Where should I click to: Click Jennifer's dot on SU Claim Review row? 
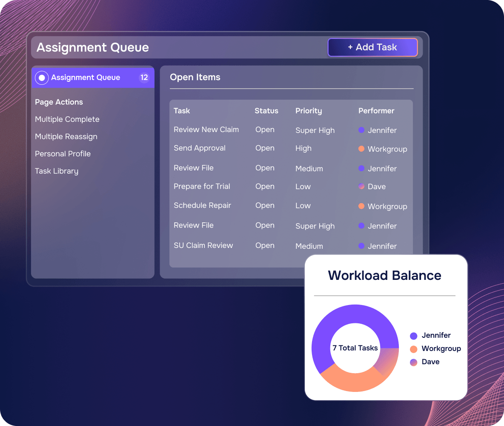coord(361,246)
